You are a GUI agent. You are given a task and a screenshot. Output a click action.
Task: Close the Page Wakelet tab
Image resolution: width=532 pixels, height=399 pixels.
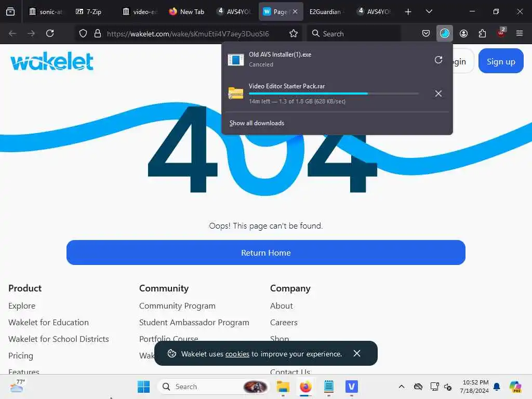click(295, 11)
